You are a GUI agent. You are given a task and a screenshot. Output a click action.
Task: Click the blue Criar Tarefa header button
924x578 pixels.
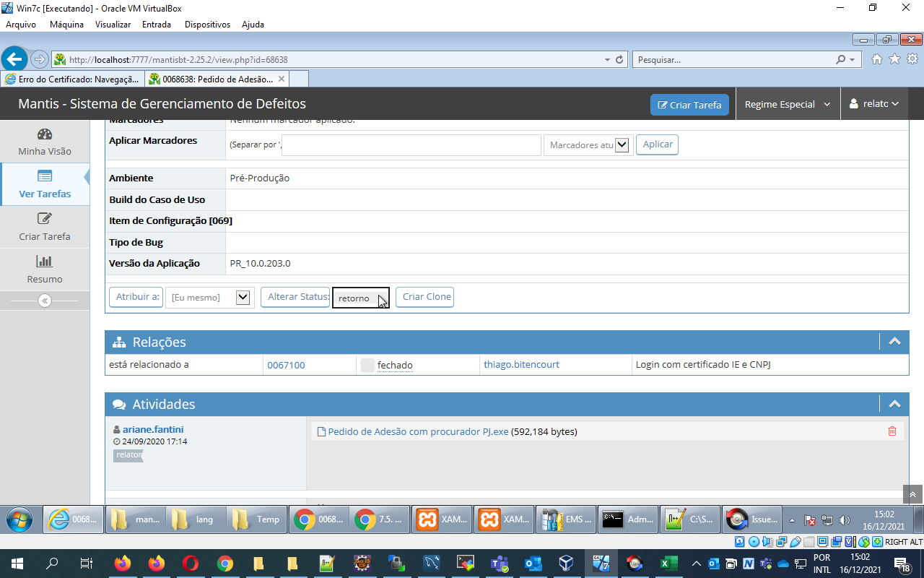click(x=689, y=105)
